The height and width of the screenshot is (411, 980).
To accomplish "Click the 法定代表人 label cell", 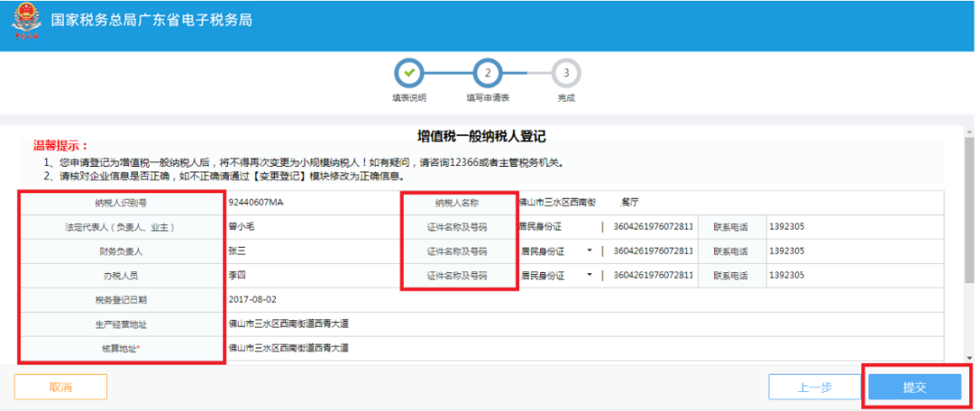I will pos(122,227).
